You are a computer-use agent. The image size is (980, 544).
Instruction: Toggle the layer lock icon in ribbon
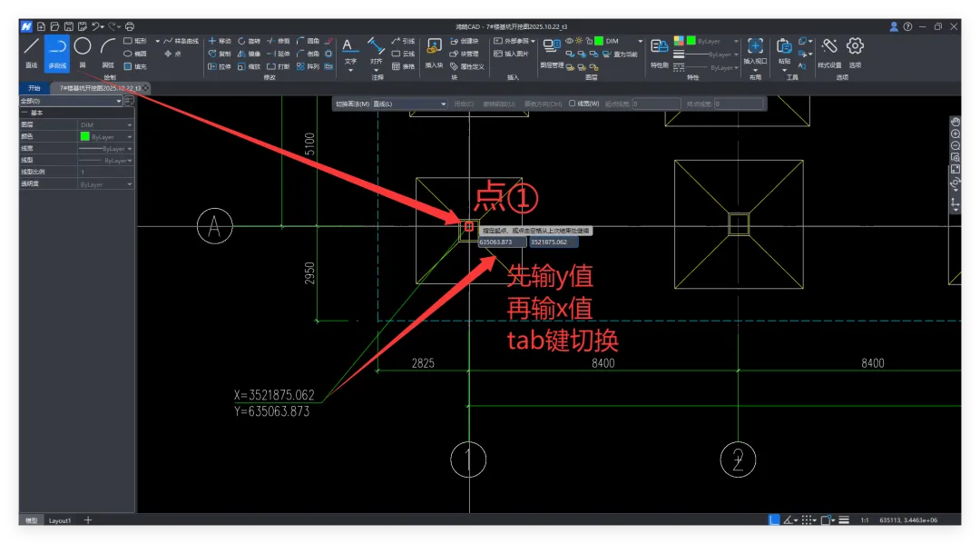click(590, 42)
